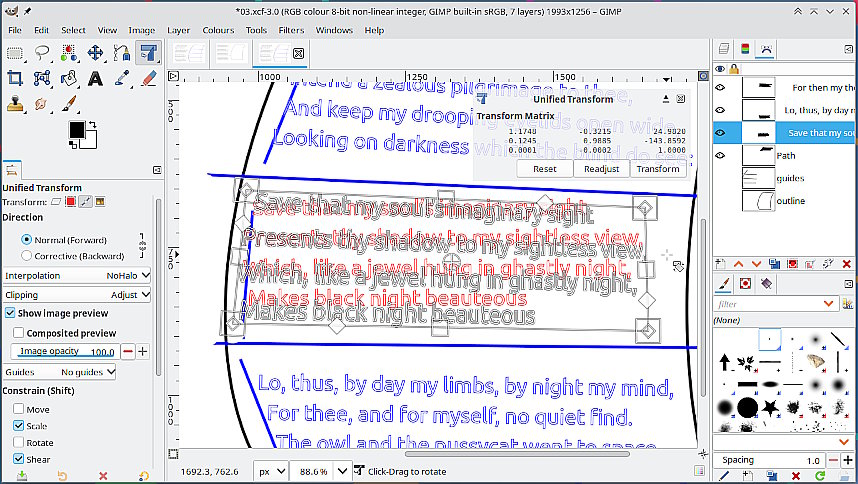Viewport: 858px width, 484px height.
Task: Delete the selected brush
Action: (796, 476)
